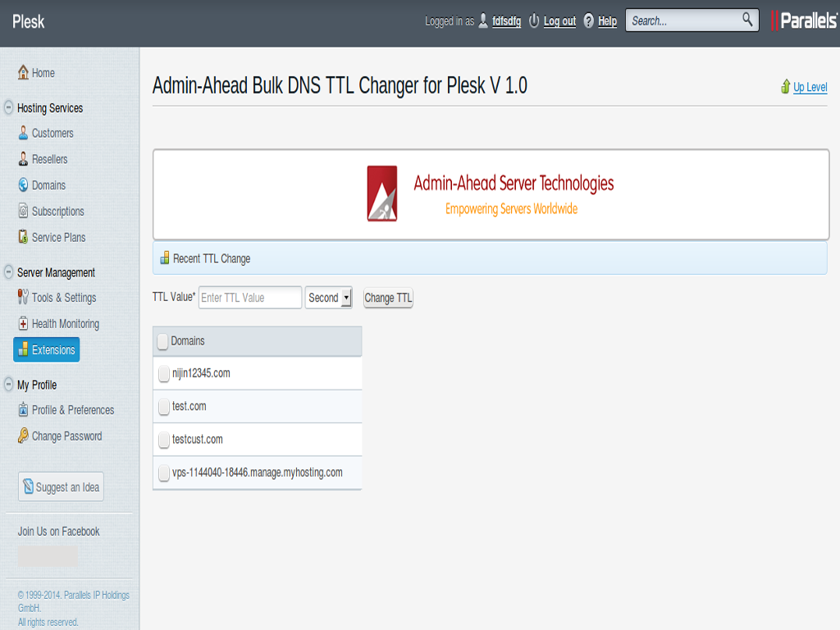Image resolution: width=840 pixels, height=630 pixels.
Task: Click the Log out power icon
Action: point(534,21)
